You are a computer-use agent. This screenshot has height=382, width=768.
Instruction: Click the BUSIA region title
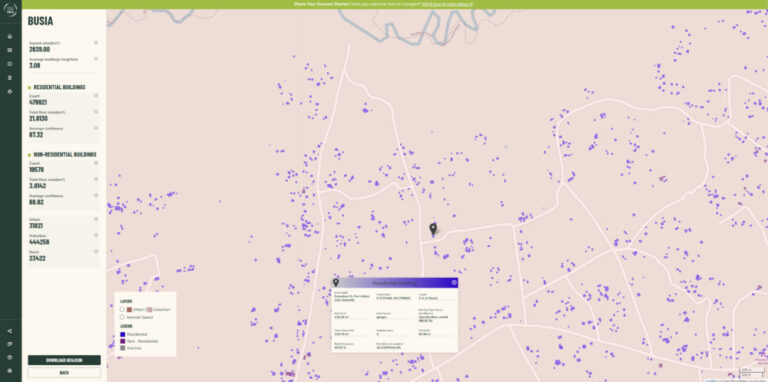[x=41, y=22]
